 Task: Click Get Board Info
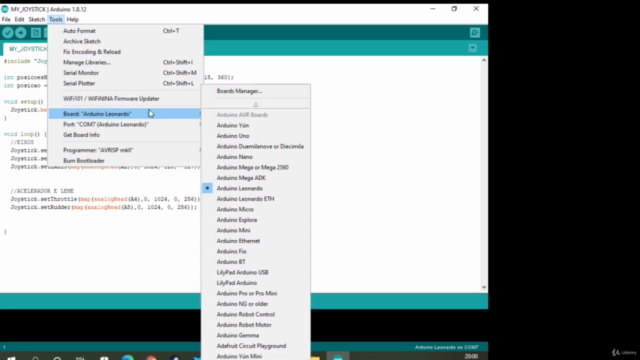pyautogui.click(x=126, y=135)
